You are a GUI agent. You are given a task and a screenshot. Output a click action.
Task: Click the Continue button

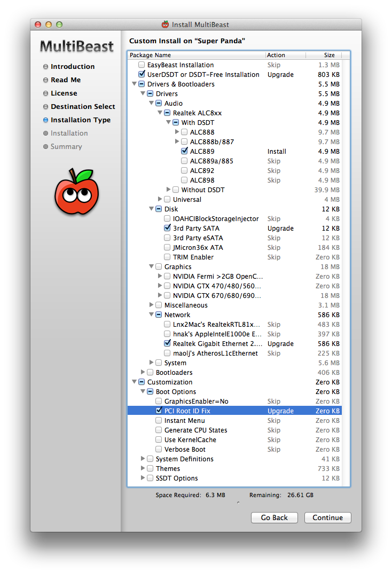click(327, 517)
